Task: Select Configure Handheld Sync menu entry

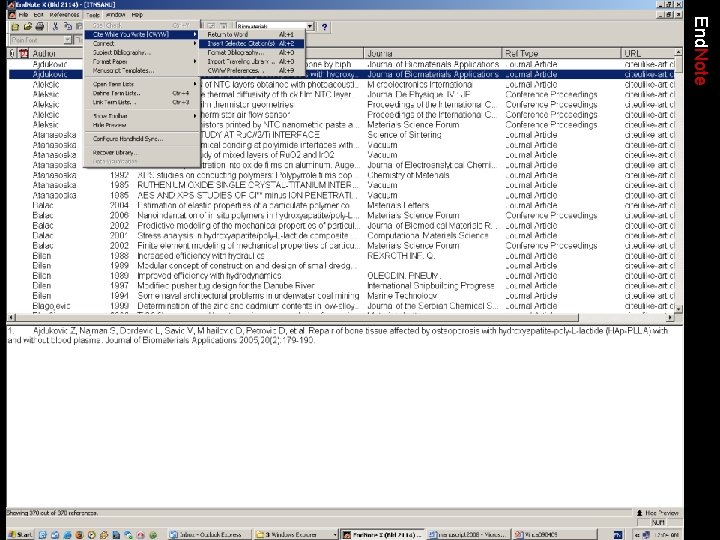Action: pyautogui.click(x=142, y=139)
